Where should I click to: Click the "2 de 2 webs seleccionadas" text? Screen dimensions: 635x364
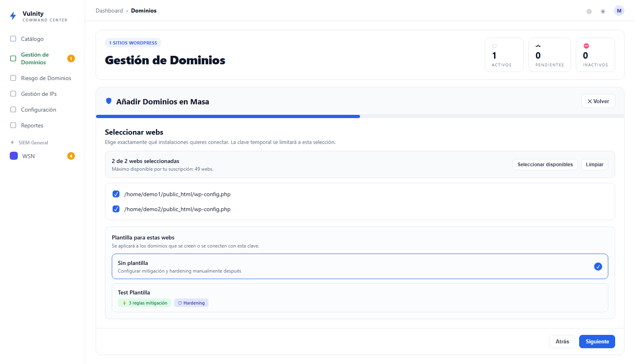click(145, 161)
